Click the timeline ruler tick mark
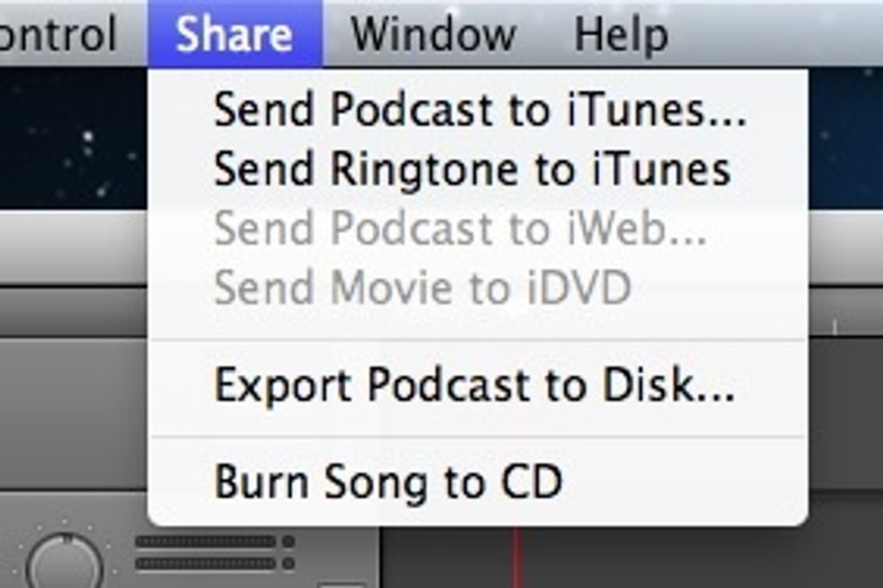The height and width of the screenshot is (588, 883). (834, 326)
